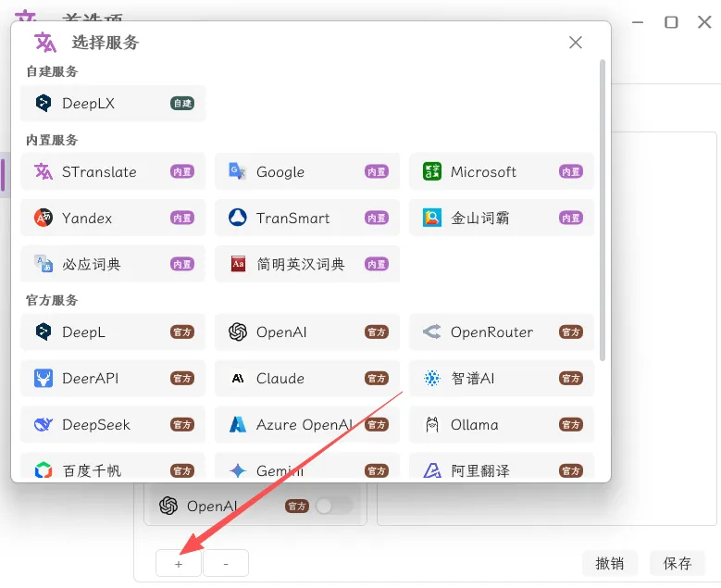Screen dimensions: 721x588
Task: Choose the Yandex service icon
Action: tap(44, 218)
